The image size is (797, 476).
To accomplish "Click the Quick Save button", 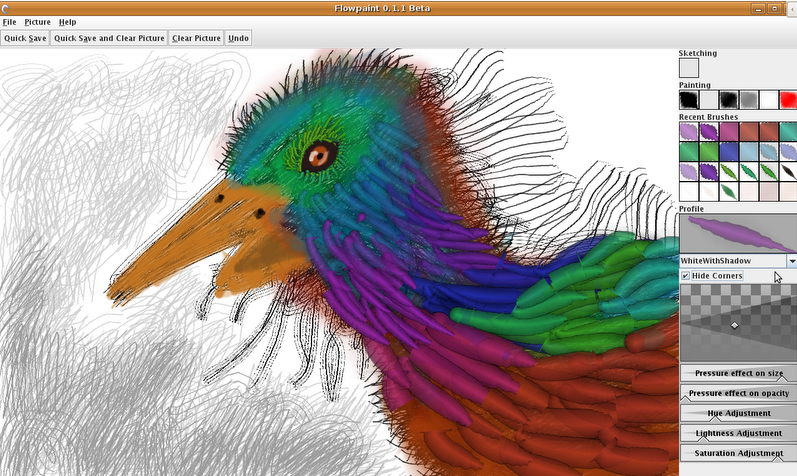I will pyautogui.click(x=25, y=38).
